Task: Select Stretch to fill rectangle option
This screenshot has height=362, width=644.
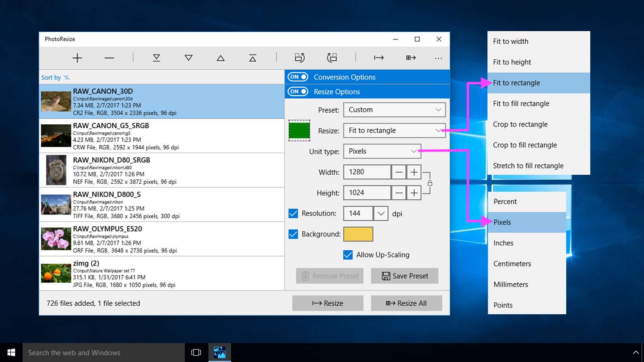Action: [x=539, y=166]
